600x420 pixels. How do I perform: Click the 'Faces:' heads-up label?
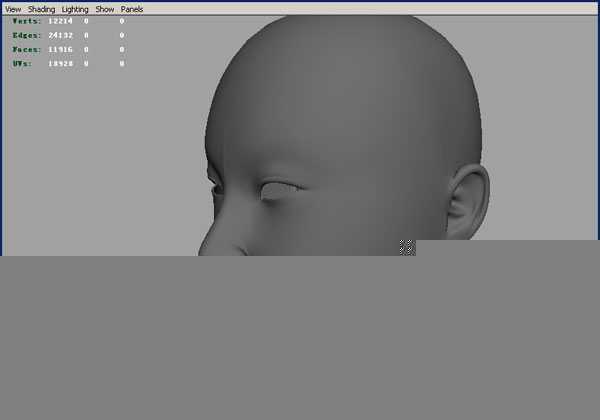coord(27,49)
